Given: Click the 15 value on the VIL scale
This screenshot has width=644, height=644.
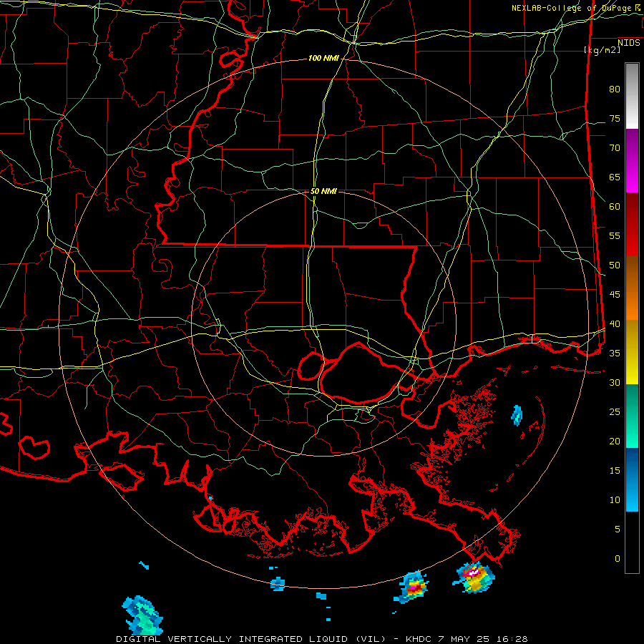Looking at the screenshot, I should point(615,471).
